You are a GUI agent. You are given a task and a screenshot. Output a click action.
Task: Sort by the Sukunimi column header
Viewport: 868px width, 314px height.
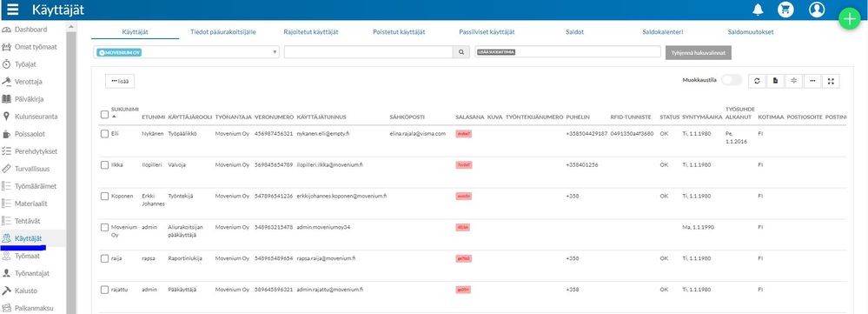pos(124,110)
